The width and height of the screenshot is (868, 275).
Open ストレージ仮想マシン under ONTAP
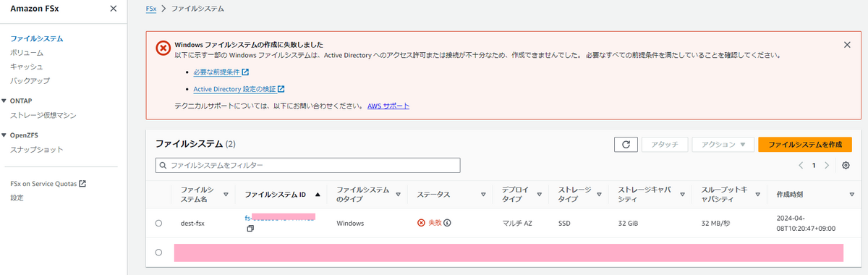click(x=43, y=115)
